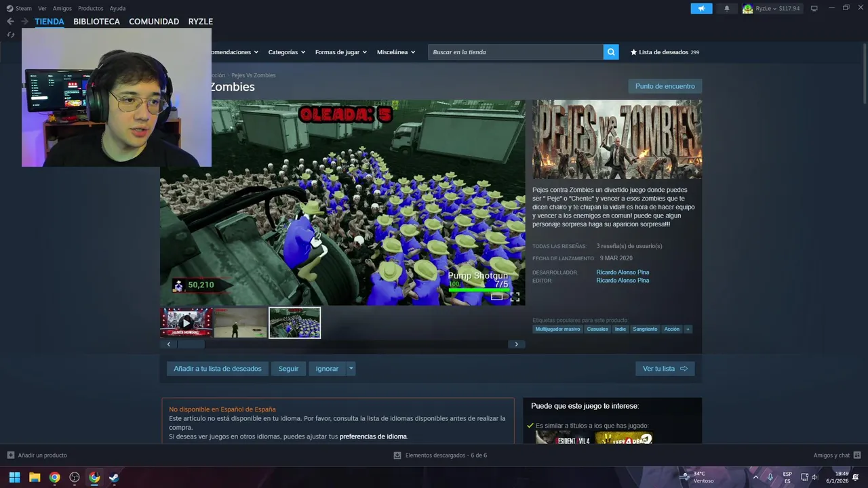Click the Ignorar button
Image resolution: width=868 pixels, height=488 pixels.
(x=327, y=369)
